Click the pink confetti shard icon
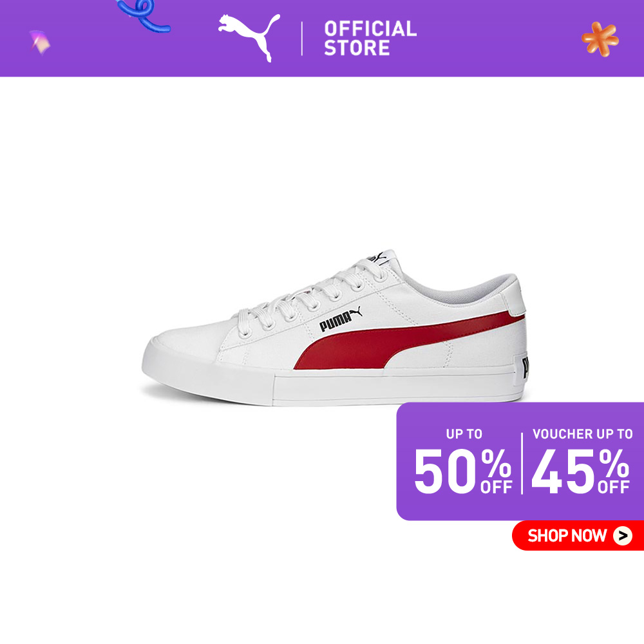The width and height of the screenshot is (644, 644). [40, 43]
